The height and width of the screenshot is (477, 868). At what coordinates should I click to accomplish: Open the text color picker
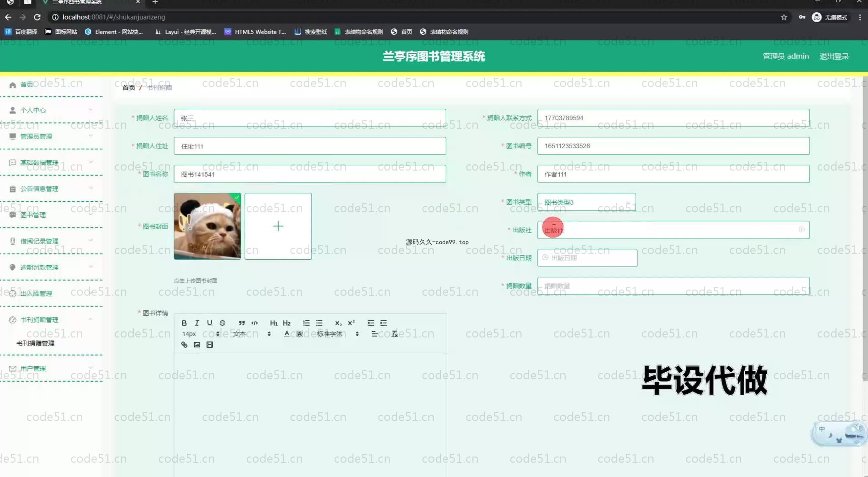coord(286,334)
